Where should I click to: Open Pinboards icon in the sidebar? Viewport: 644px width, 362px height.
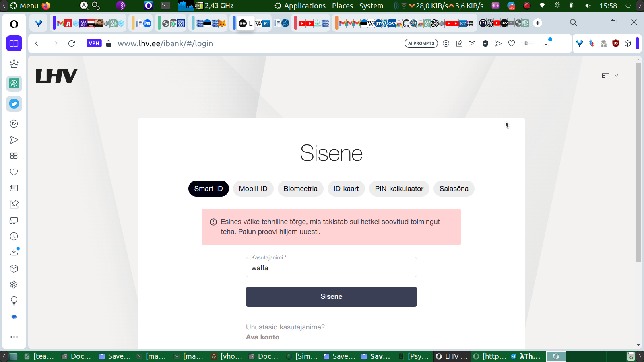[14, 204]
